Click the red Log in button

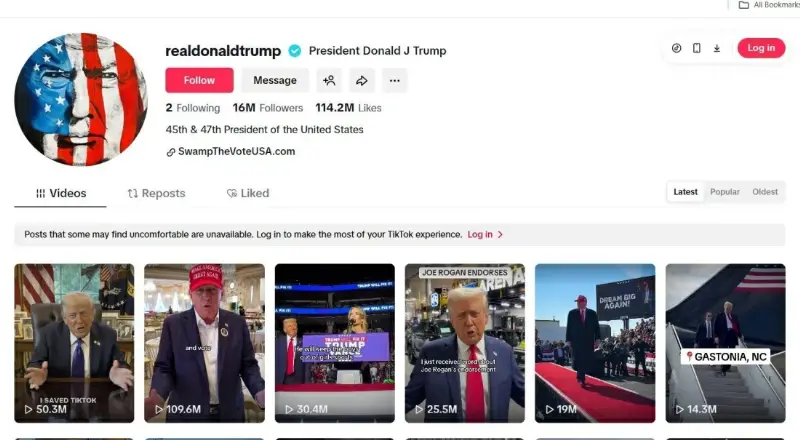click(x=761, y=48)
